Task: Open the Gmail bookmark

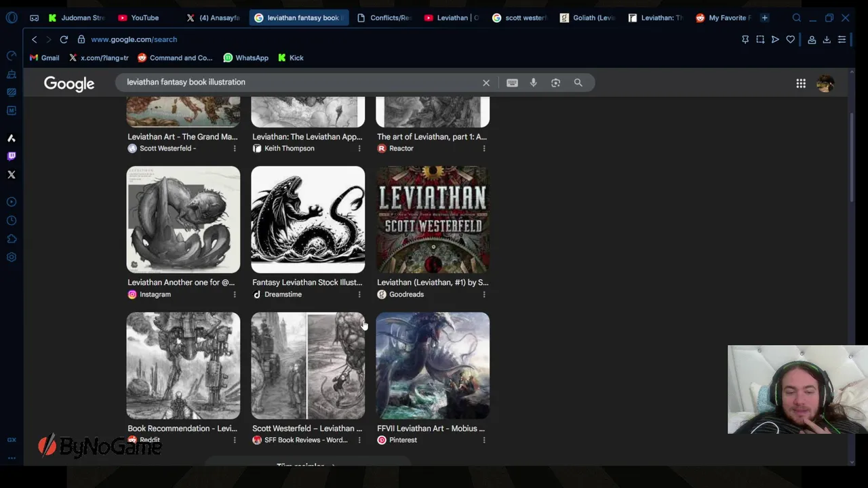Action: coord(45,58)
